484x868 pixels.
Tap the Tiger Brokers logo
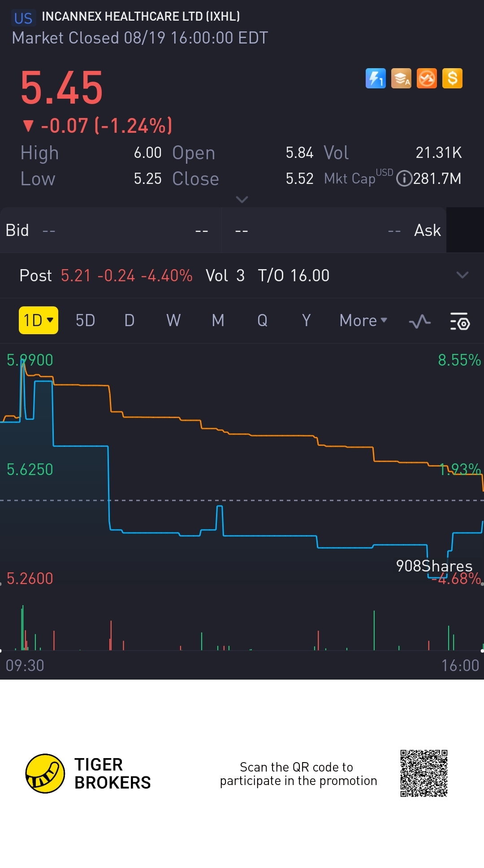tap(45, 773)
